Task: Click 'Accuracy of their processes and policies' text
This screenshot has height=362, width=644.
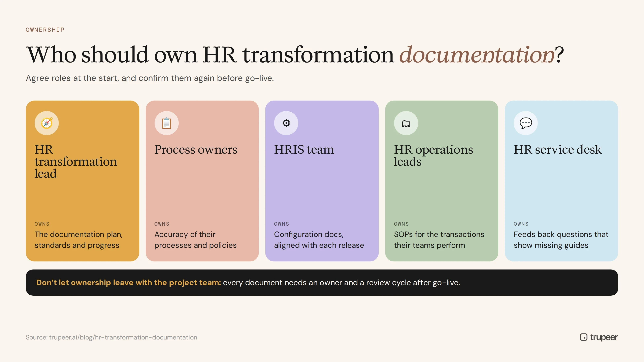Action: 195,240
